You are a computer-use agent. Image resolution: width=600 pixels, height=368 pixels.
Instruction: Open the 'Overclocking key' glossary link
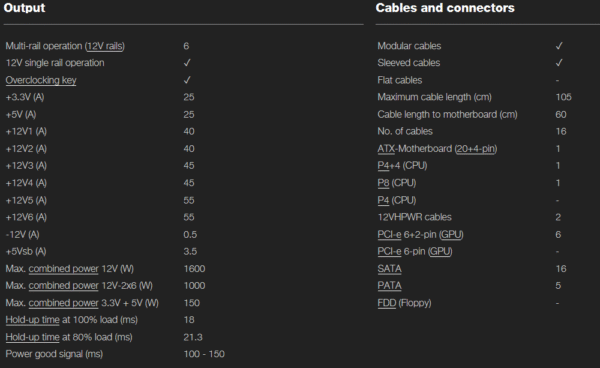41,80
